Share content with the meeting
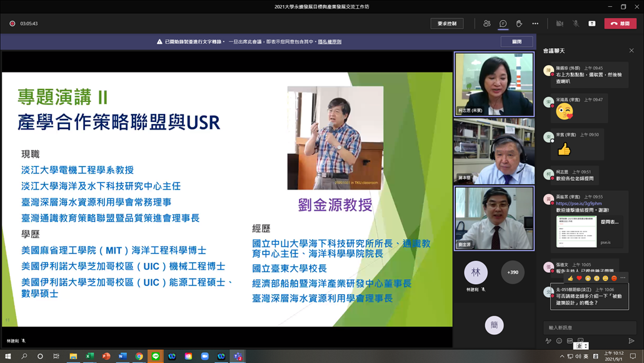Viewport: 644px width, 363px height. click(x=592, y=23)
